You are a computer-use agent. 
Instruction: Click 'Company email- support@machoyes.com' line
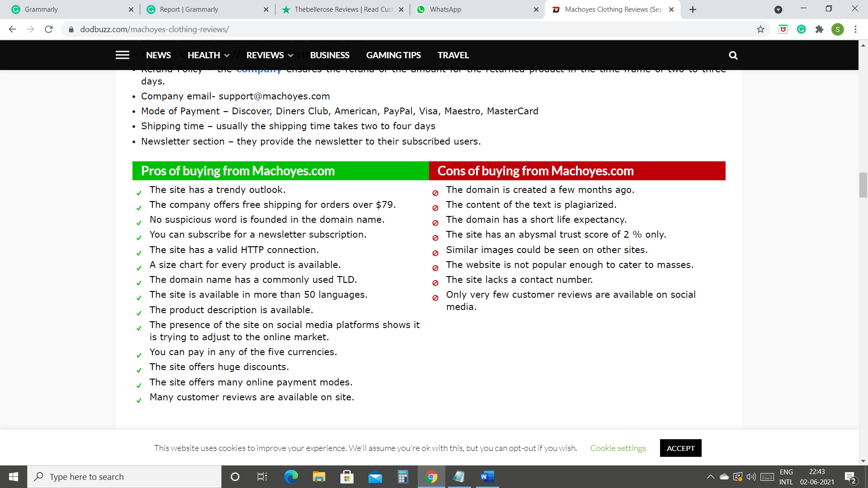pyautogui.click(x=236, y=96)
